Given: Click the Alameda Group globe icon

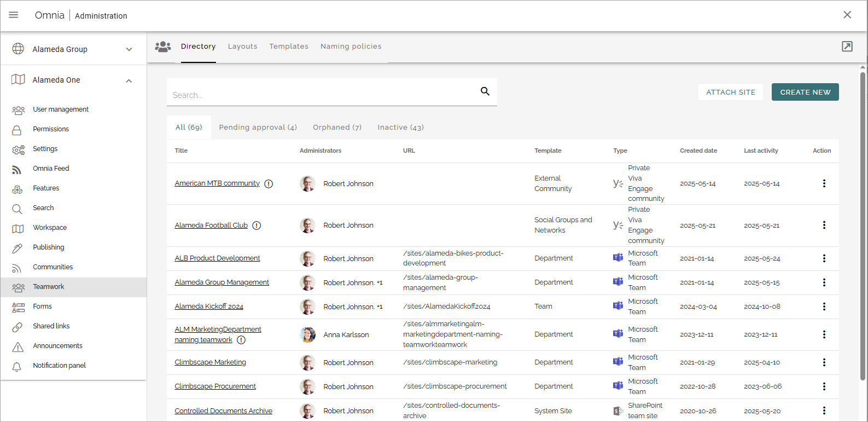Looking at the screenshot, I should (x=18, y=49).
